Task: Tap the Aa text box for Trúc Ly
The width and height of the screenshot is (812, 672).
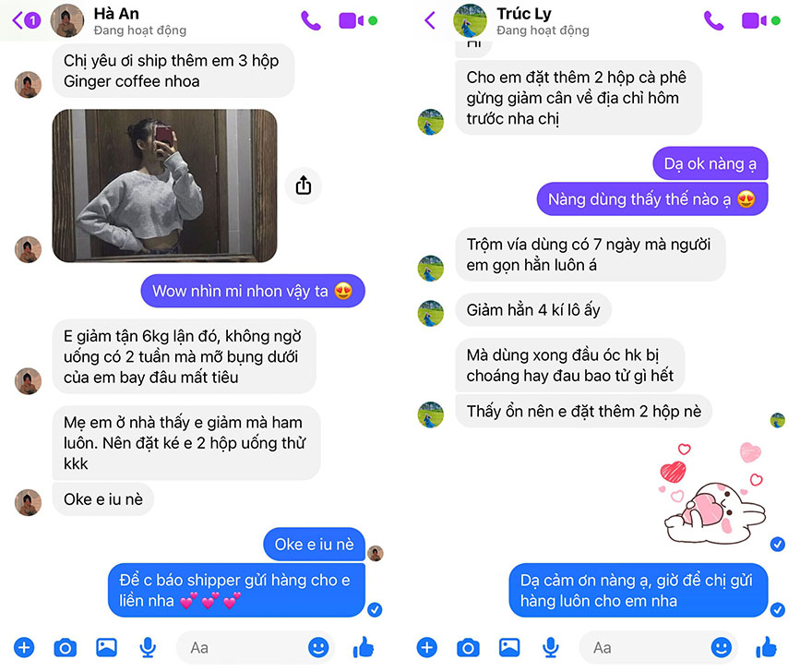Action: click(x=644, y=648)
